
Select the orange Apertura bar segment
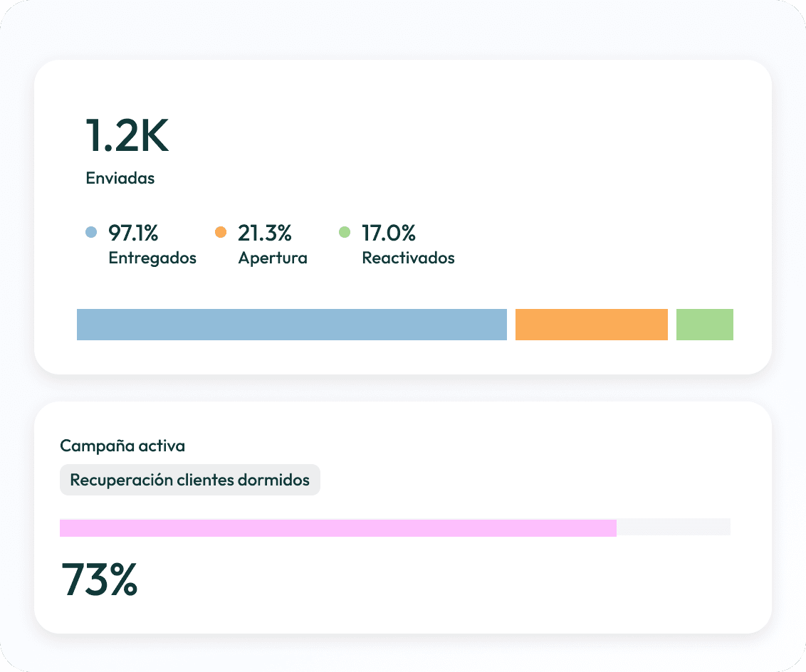coord(591,324)
